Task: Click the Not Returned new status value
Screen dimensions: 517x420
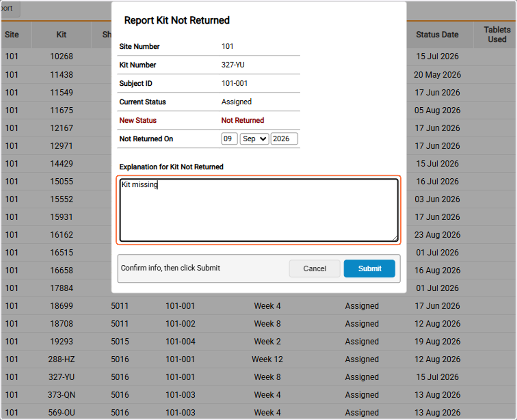Action: click(243, 120)
